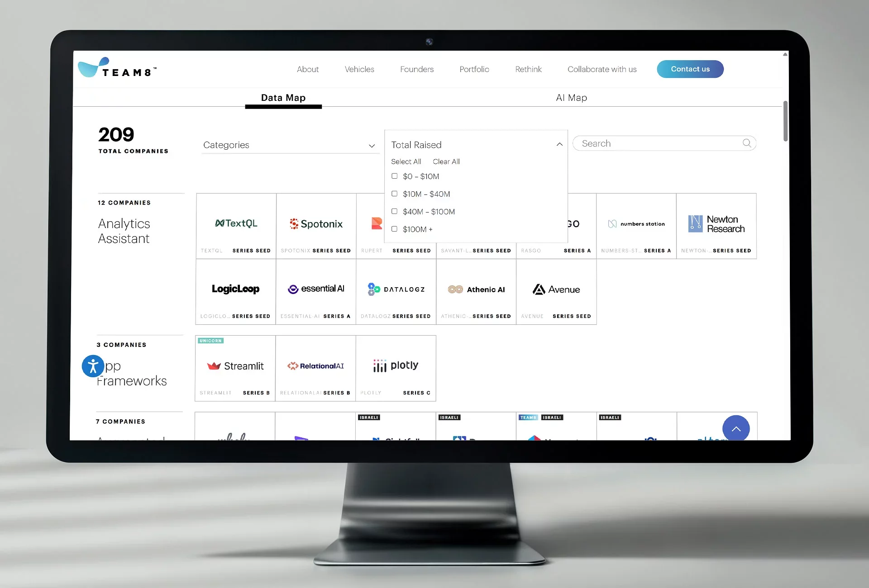This screenshot has width=869, height=588.
Task: Click the Clear All link
Action: (446, 161)
